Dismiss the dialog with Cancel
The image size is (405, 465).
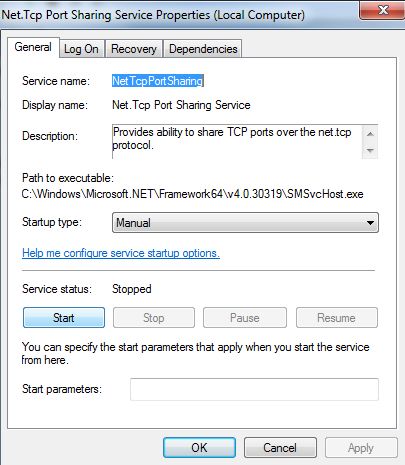click(x=280, y=447)
